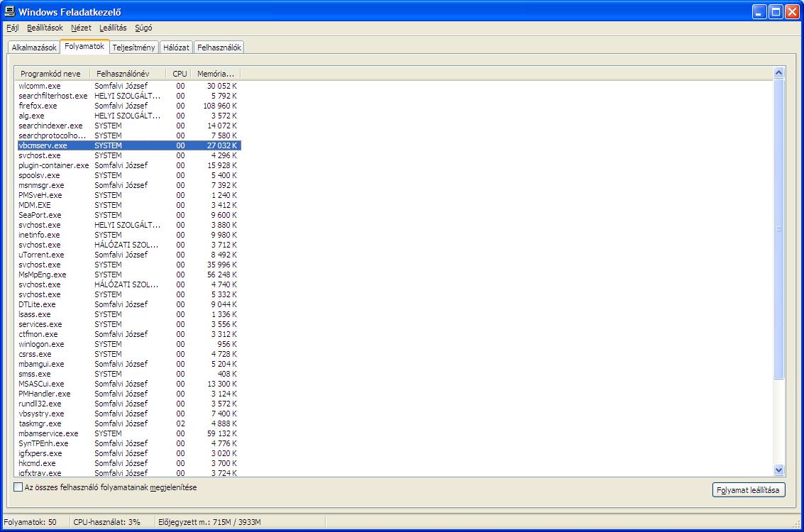Select the uTorrent.exe process
This screenshot has width=804, height=532.
tap(128, 255)
